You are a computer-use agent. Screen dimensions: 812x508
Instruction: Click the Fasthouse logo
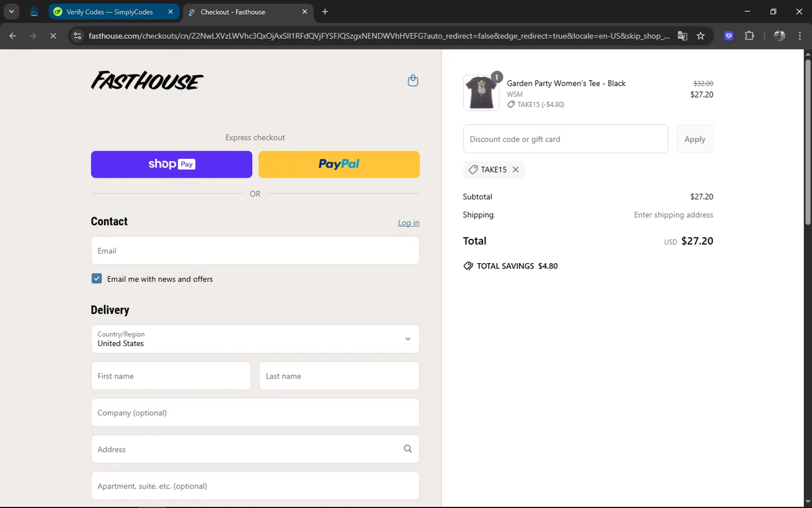(147, 81)
